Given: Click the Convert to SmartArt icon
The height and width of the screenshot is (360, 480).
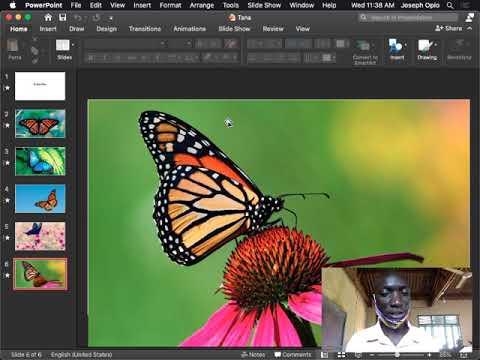Looking at the screenshot, I should pyautogui.click(x=363, y=45).
